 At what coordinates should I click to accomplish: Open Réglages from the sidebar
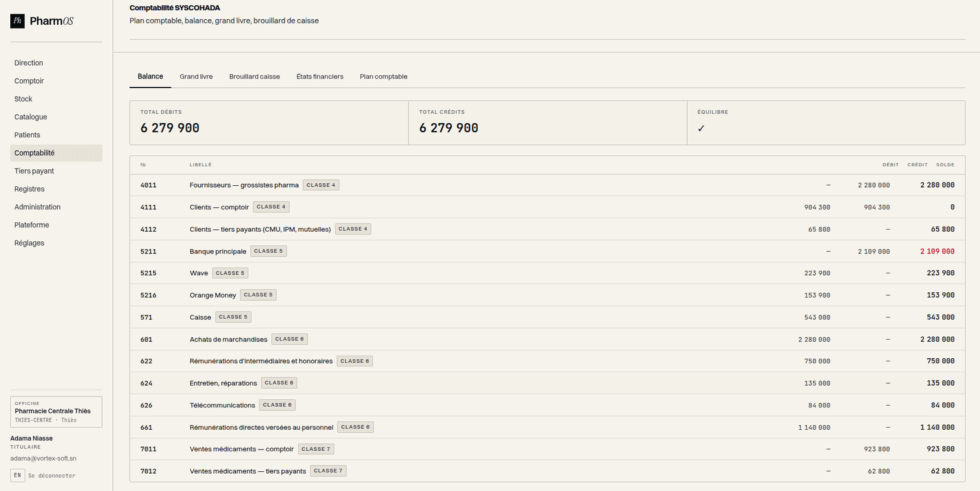29,243
